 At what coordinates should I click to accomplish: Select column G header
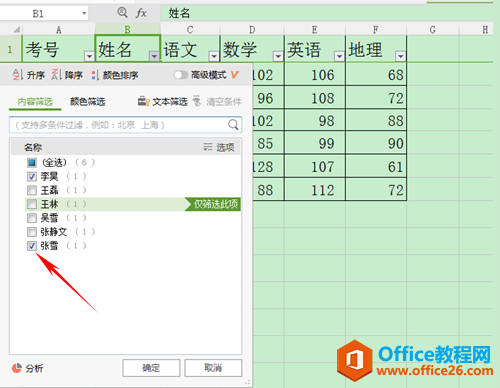[x=433, y=30]
